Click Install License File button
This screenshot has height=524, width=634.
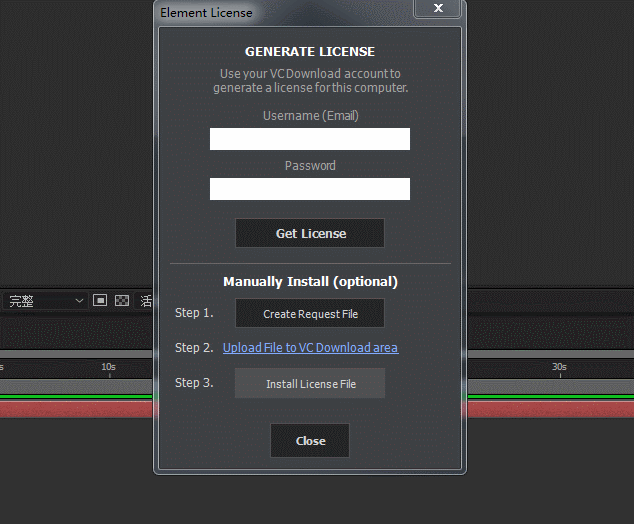click(310, 384)
